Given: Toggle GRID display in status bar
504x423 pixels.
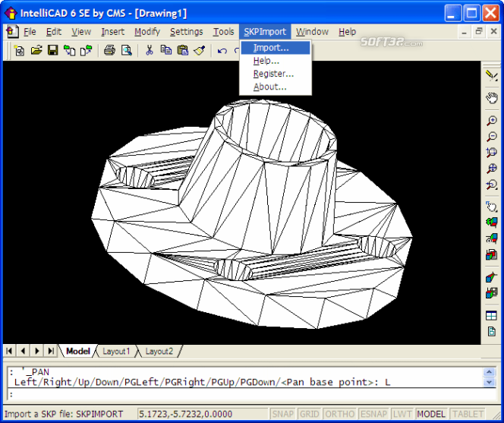Looking at the screenshot, I should point(309,414).
